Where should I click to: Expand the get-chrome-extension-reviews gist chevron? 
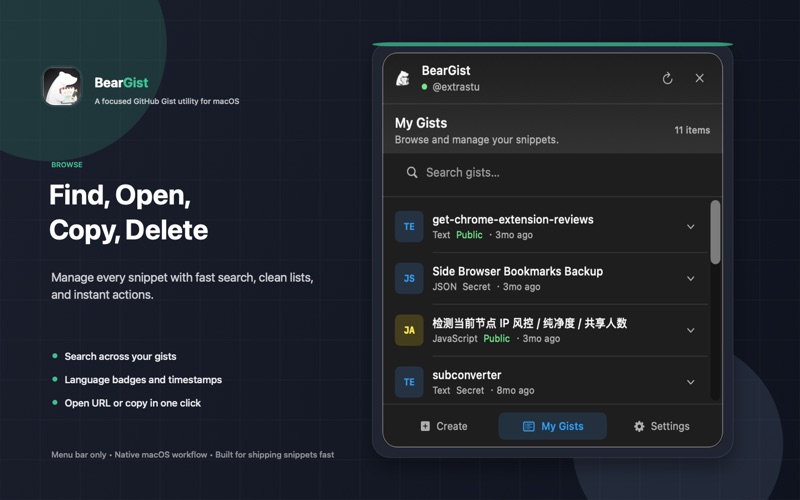coord(690,227)
